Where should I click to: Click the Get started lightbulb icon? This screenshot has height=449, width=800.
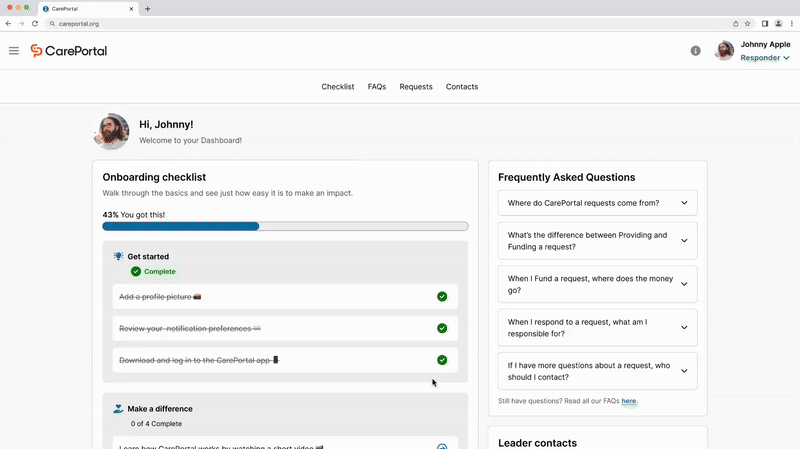tap(118, 256)
